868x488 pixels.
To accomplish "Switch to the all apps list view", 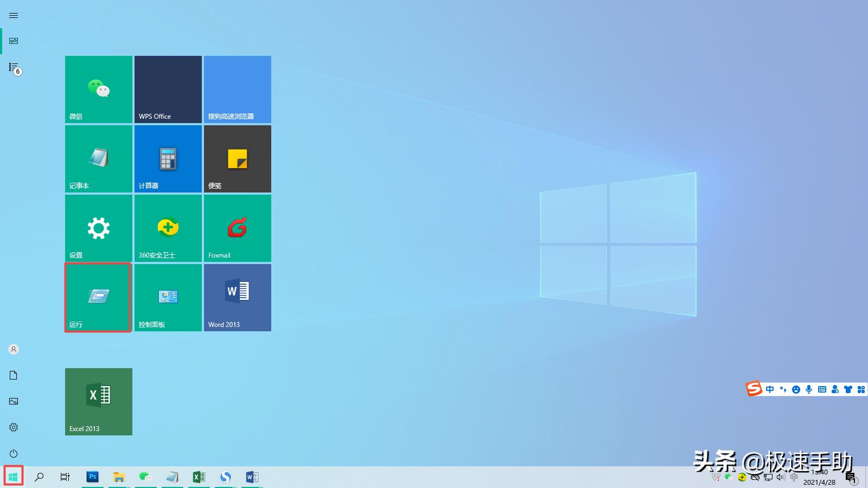I will 15,68.
